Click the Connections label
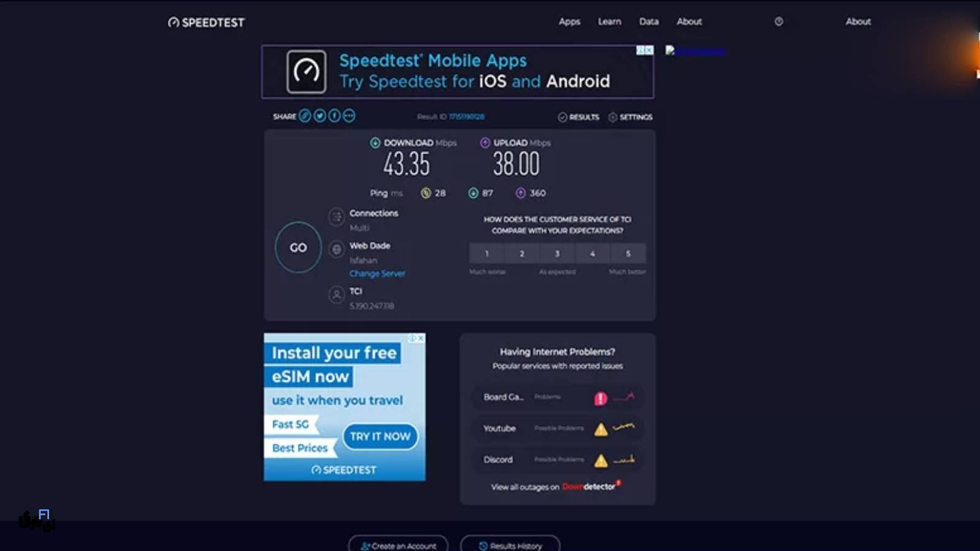The width and height of the screenshot is (980, 551). tap(374, 213)
